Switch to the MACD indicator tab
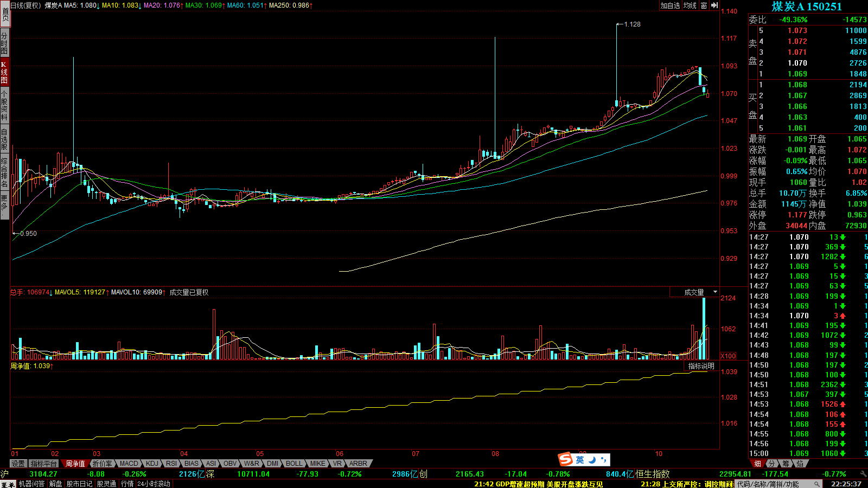The image size is (868, 488). click(129, 464)
